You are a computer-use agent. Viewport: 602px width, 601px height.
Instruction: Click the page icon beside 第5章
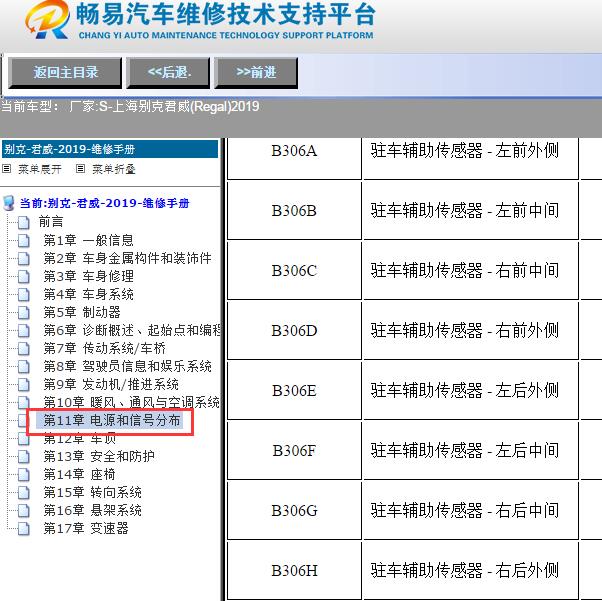click(x=24, y=313)
